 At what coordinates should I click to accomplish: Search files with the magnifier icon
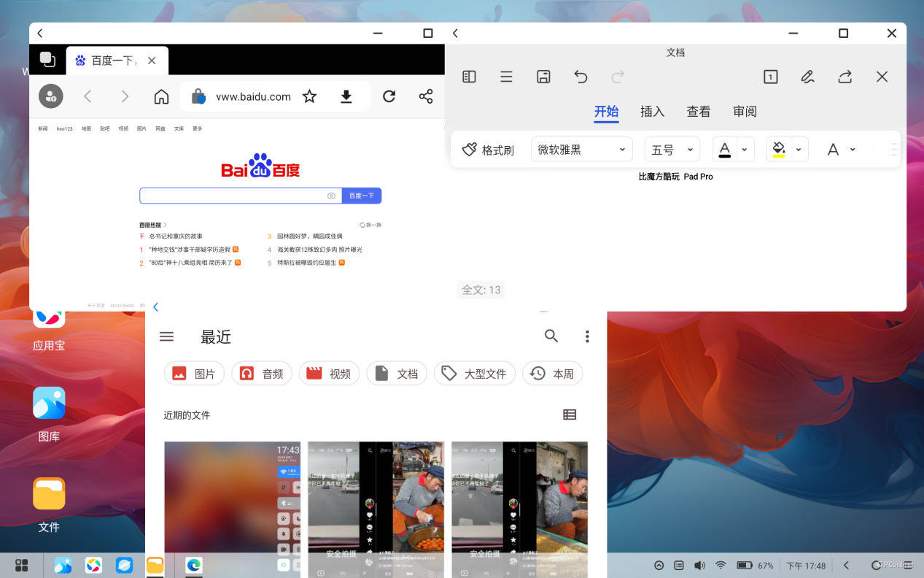click(x=551, y=336)
